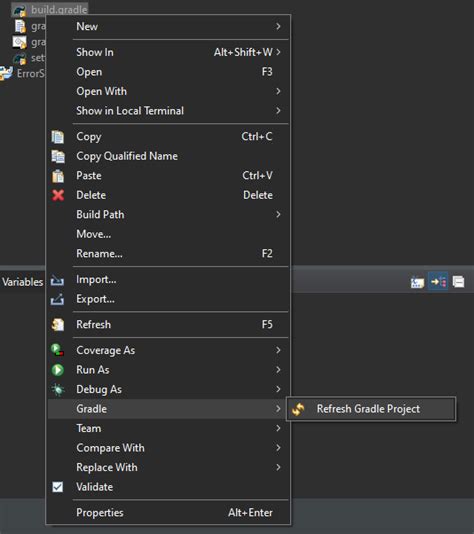Expand the New submenu arrow
Screen dimensions: 474x534
(x=278, y=26)
